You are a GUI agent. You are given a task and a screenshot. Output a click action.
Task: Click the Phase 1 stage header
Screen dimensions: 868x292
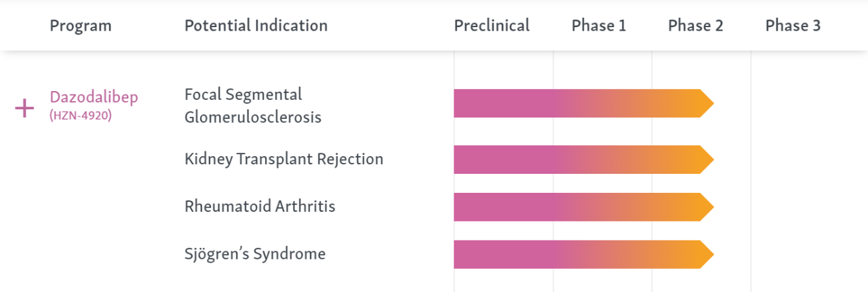[599, 26]
